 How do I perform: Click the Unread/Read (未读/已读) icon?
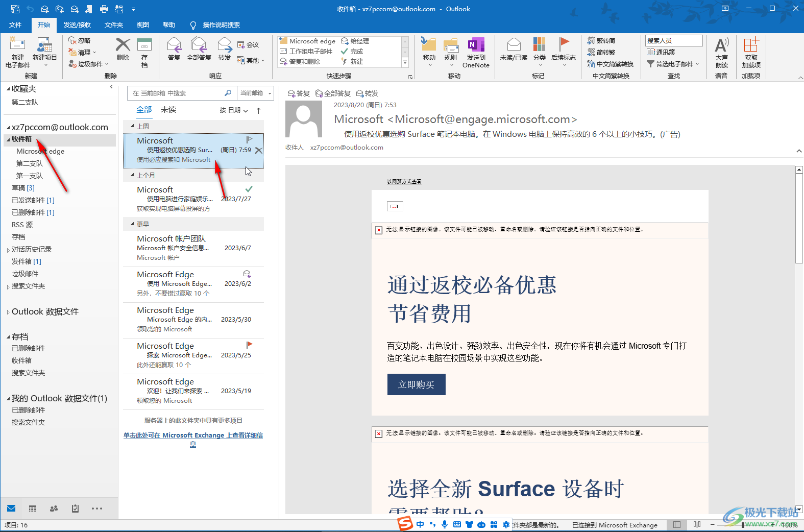pyautogui.click(x=514, y=45)
